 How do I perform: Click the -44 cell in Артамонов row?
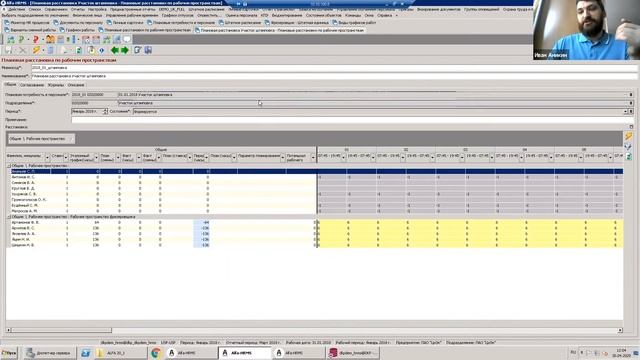pos(202,222)
